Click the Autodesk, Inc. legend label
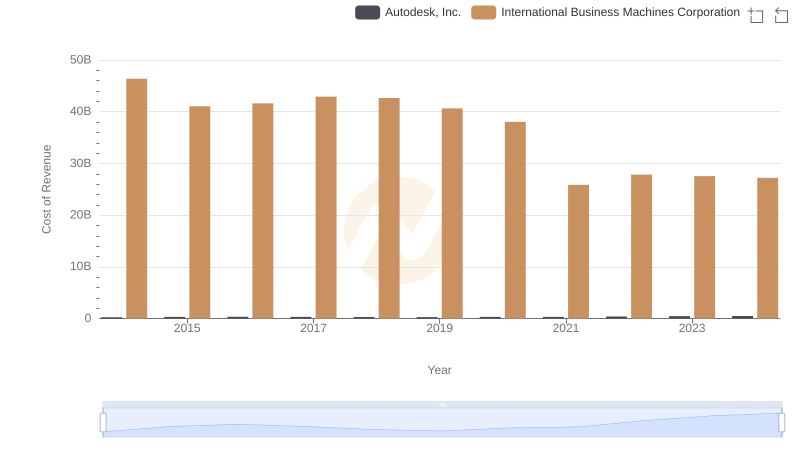Screen dimensions: 800x461 click(423, 12)
